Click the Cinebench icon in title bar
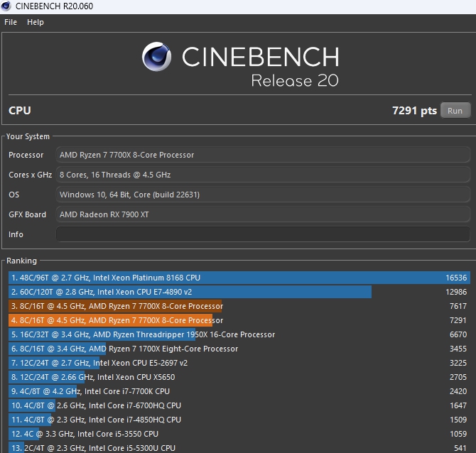Screen dimensions: 476x453 [x=6, y=6]
